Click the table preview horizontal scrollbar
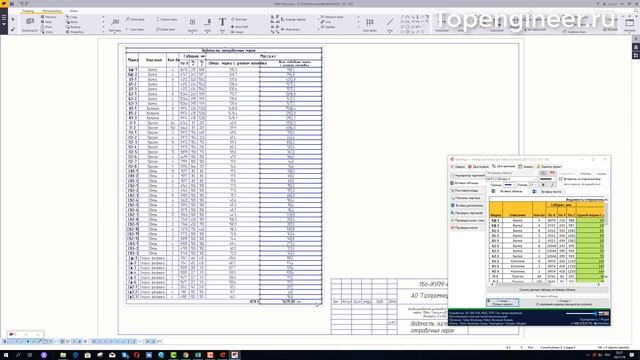This screenshot has width=640, height=360. coord(546,284)
